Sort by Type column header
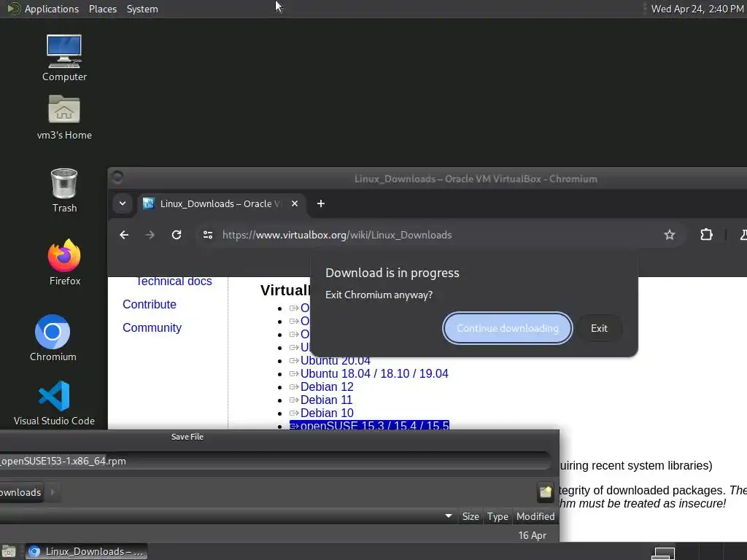This screenshot has width=747, height=560. [498, 516]
